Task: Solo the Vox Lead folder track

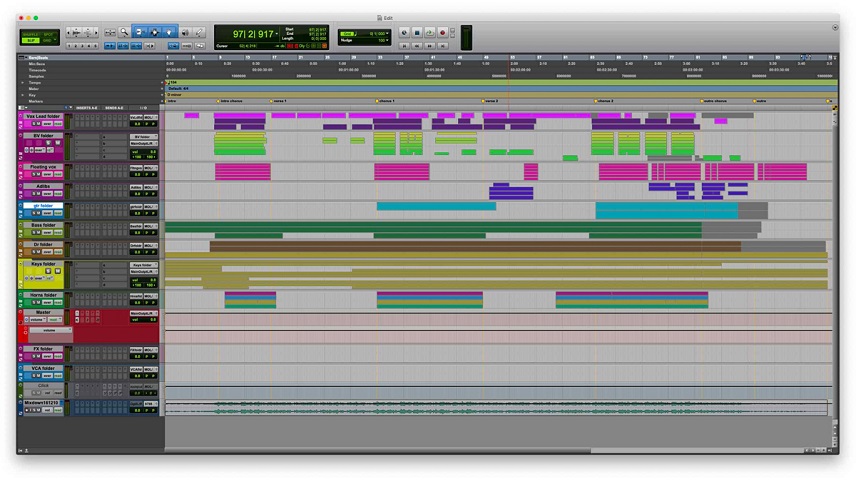Action: (x=34, y=124)
